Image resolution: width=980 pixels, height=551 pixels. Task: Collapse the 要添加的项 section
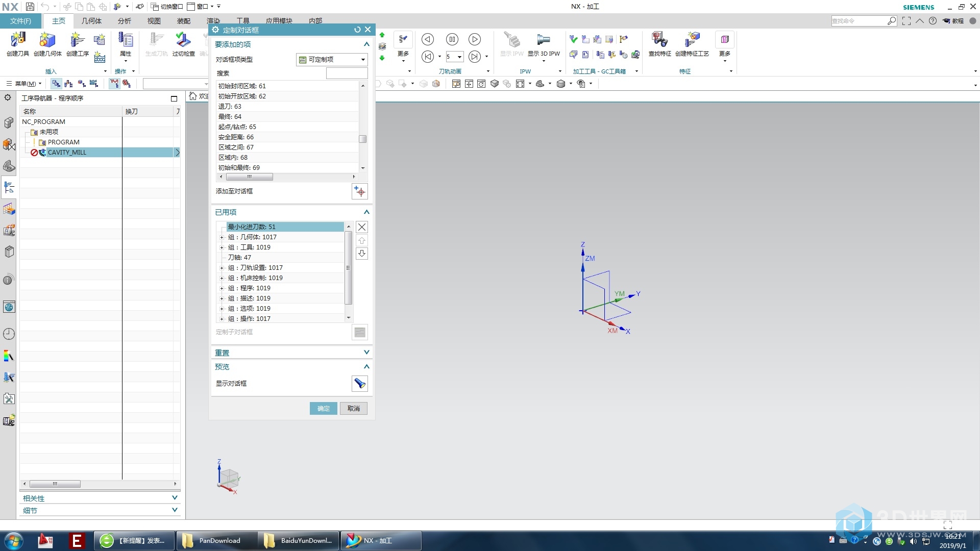[366, 44]
